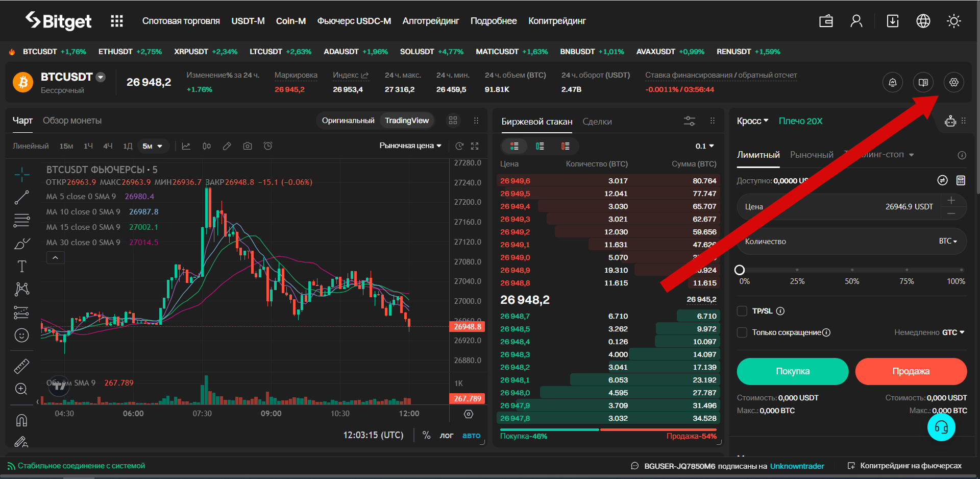The image size is (980, 479).
Task: Expand chart to fullscreen
Action: tap(475, 146)
